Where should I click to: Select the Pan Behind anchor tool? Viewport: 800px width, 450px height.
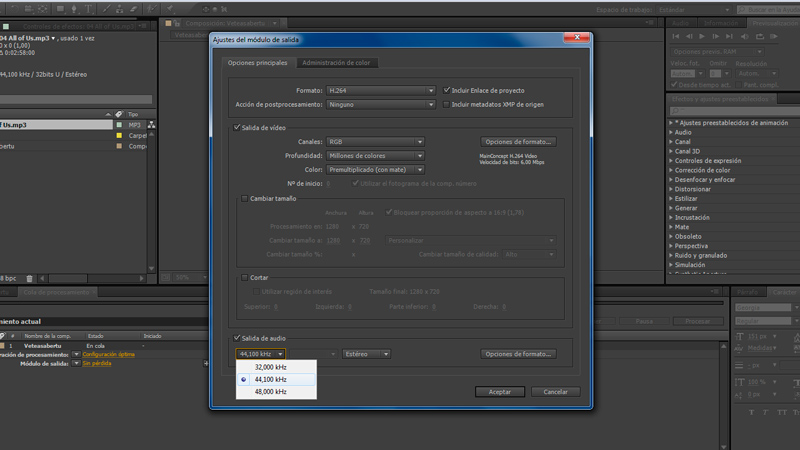pyautogui.click(x=43, y=9)
